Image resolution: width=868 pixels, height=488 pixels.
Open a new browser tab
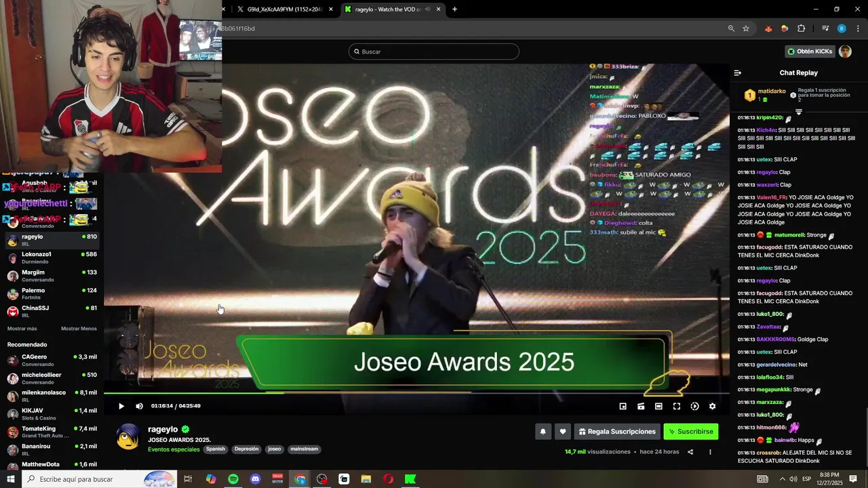click(x=454, y=9)
